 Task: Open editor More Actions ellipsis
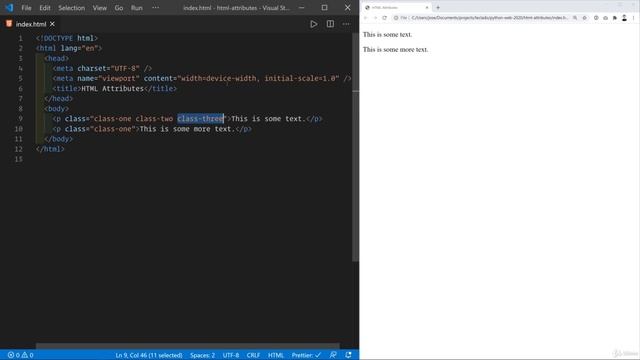[346, 24]
